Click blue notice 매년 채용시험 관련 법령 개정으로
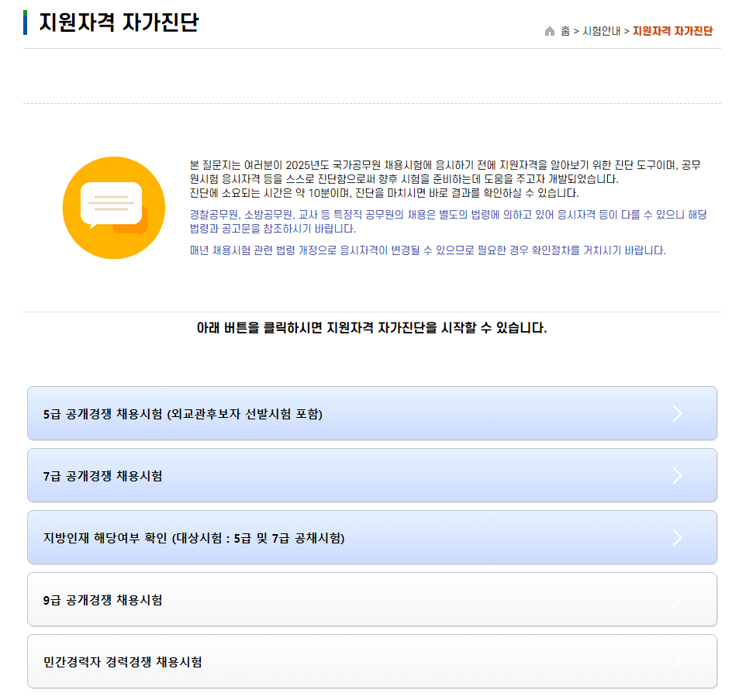Image resolution: width=732 pixels, height=700 pixels. tap(427, 250)
